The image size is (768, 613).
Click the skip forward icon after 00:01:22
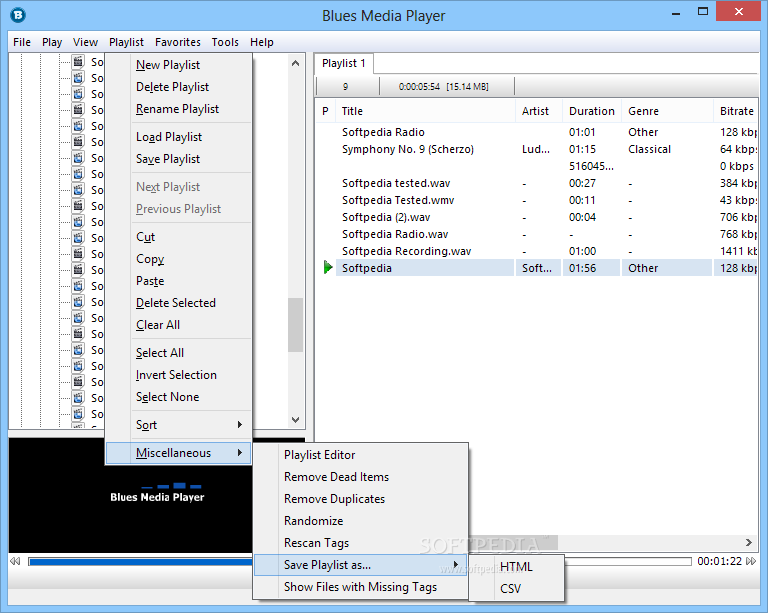(x=751, y=561)
